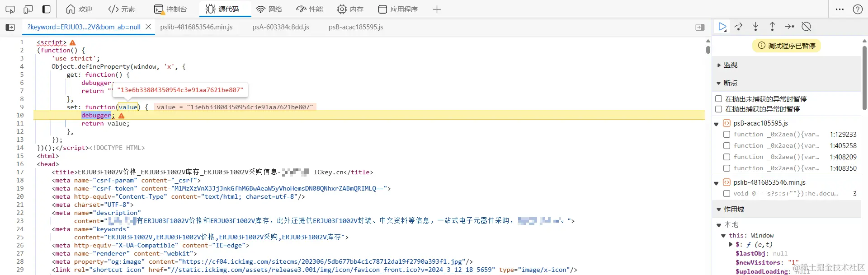Toggle breakpoint at 1:408209
Viewport: 868px width, 275px height.
(726, 157)
